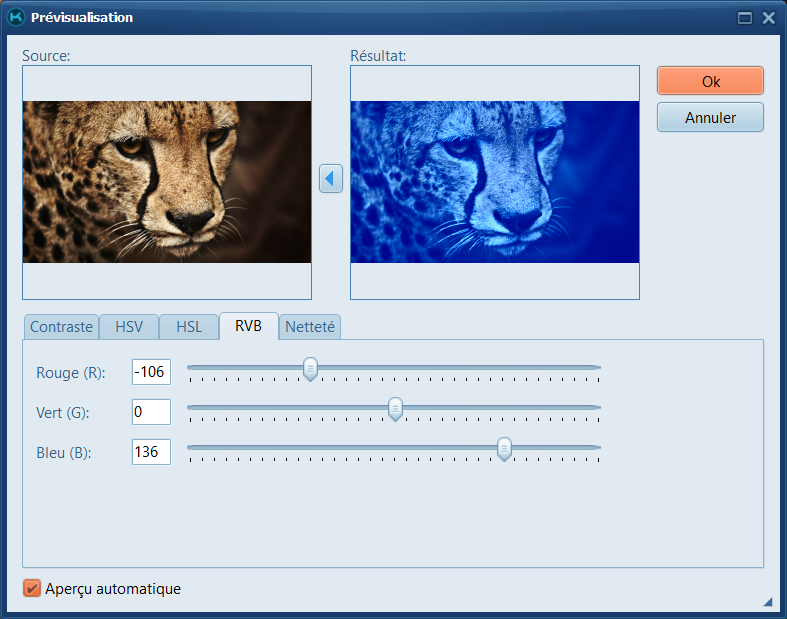
Task: Click the Annuler button
Action: tap(710, 117)
